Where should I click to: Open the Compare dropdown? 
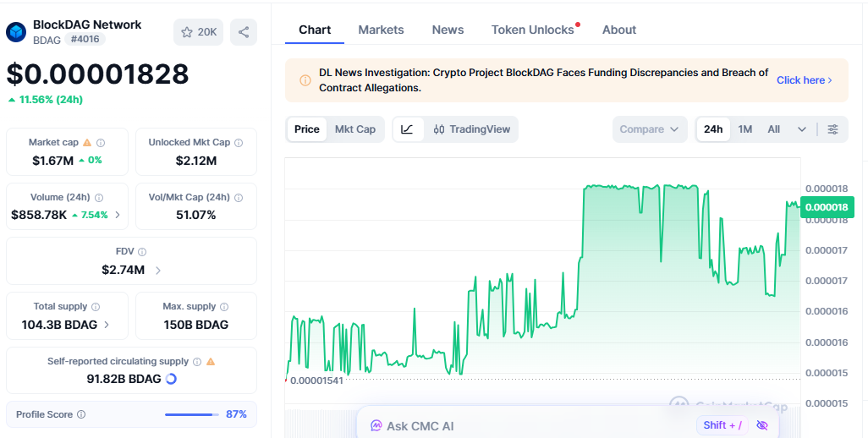(650, 129)
